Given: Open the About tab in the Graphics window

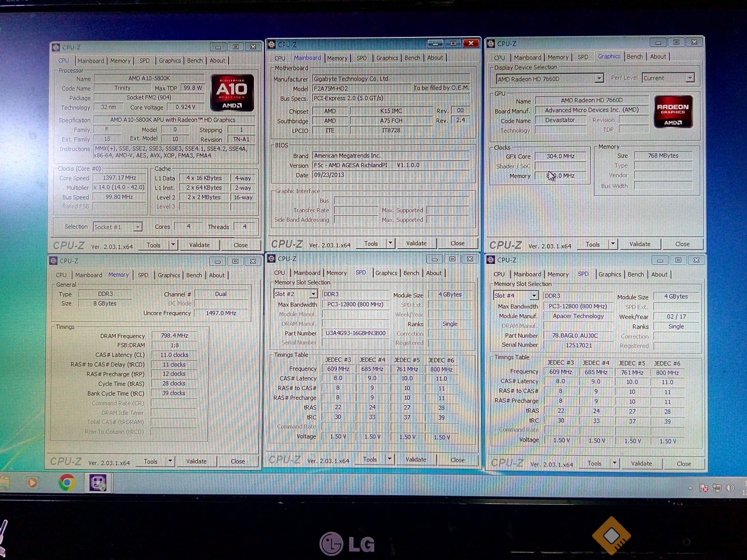Looking at the screenshot, I should click(658, 56).
